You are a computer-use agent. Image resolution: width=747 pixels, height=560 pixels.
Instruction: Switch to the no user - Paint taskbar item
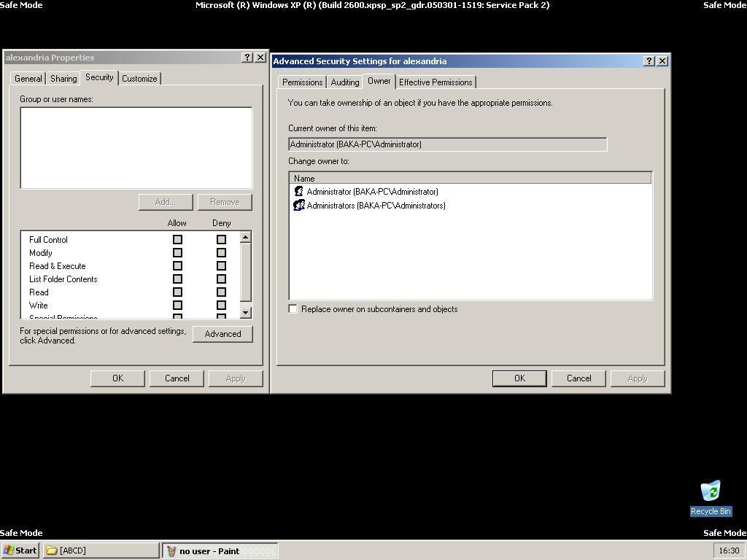(220, 551)
